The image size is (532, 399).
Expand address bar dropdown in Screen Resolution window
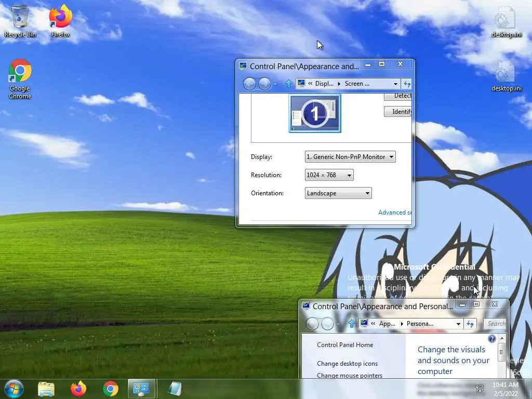pyautogui.click(x=395, y=84)
